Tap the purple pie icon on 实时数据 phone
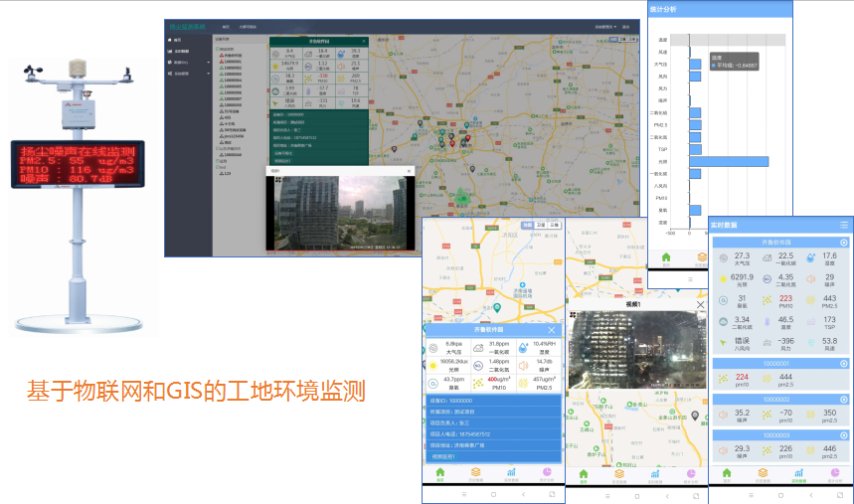854x504 pixels. coord(834,474)
